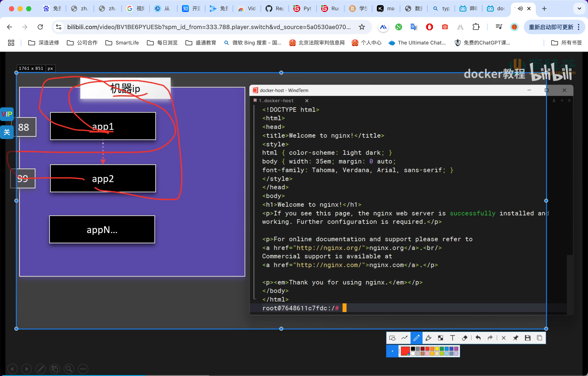Pick the marker highlighter tool

[428, 338]
